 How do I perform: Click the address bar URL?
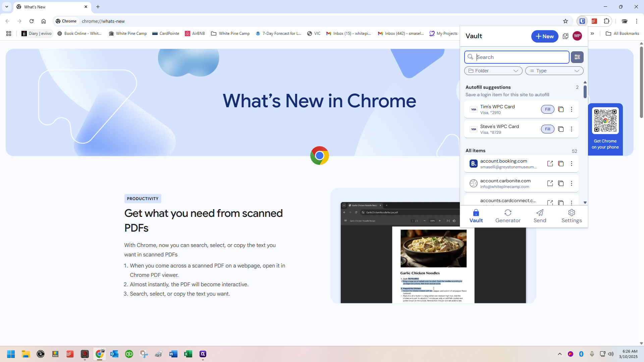[103, 21]
